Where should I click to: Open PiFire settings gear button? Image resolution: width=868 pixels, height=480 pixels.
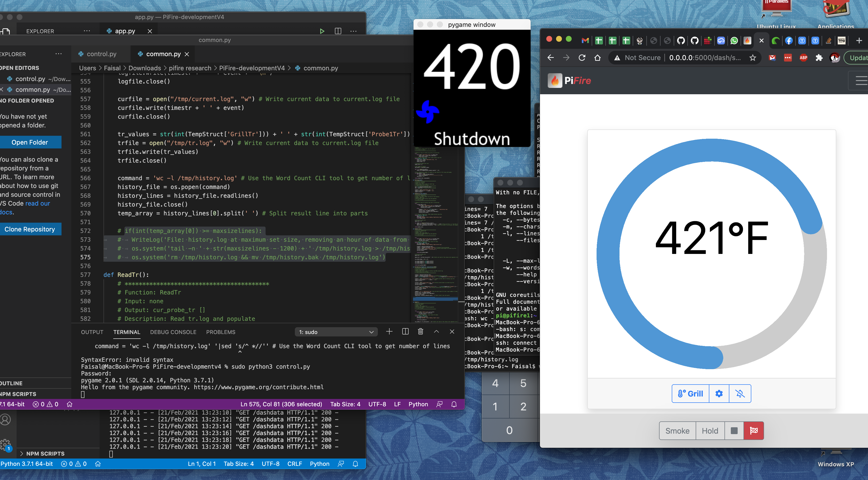719,393
